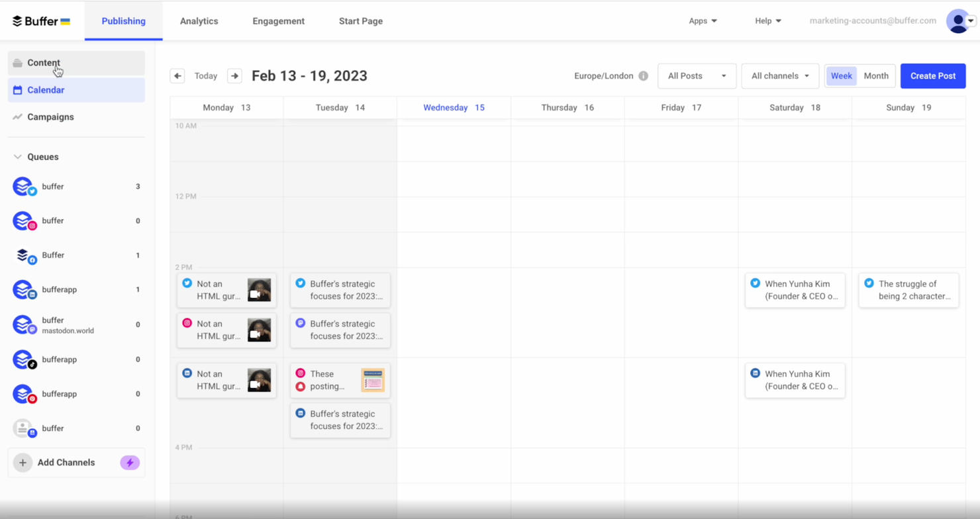This screenshot has width=980, height=519.
Task: Open the TikTok bufferapp channel queue
Action: click(76, 359)
